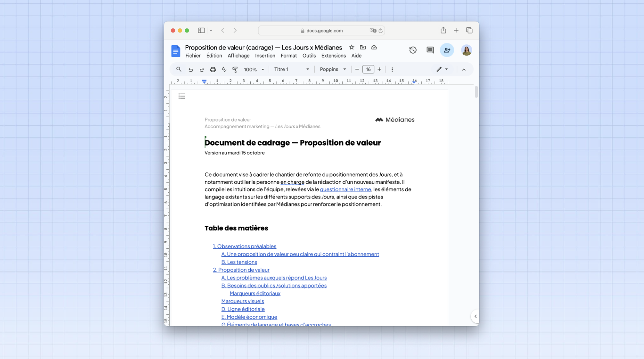
Task: Toggle the browser sidebar button
Action: (x=201, y=31)
